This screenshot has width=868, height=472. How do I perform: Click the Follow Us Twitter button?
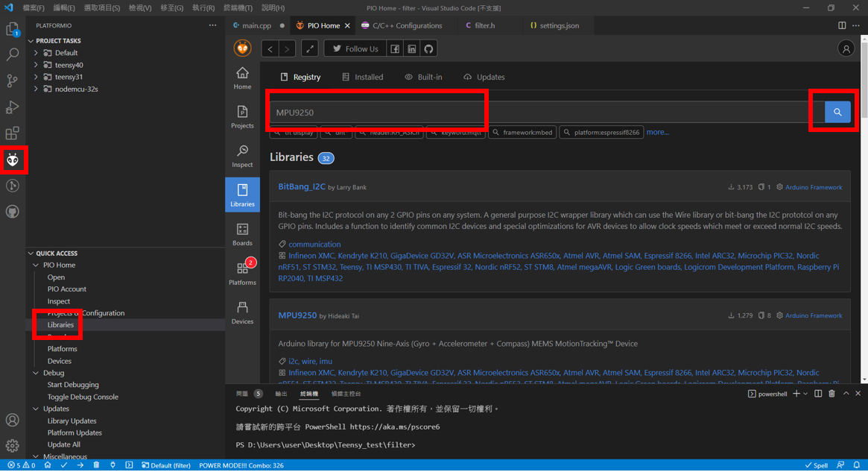click(x=355, y=48)
